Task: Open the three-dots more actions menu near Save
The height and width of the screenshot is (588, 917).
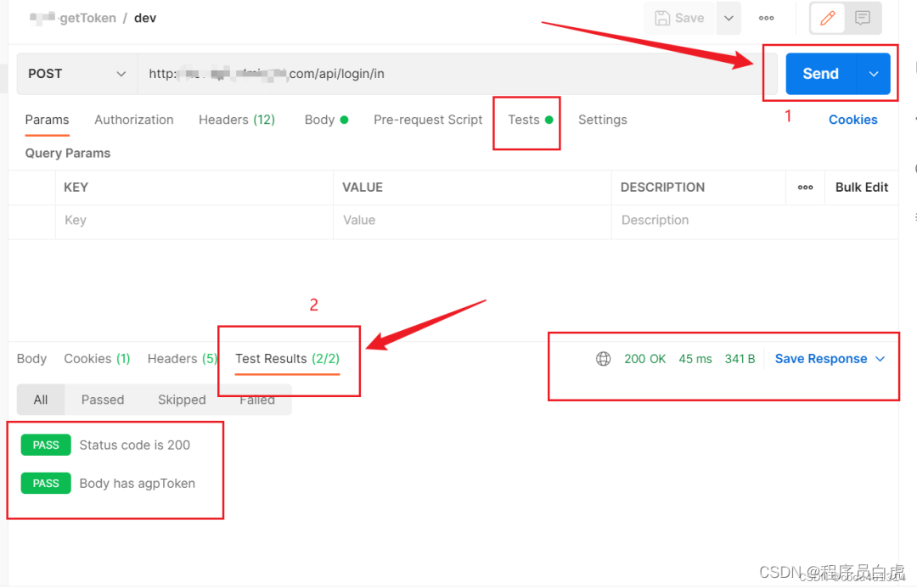Action: pyautogui.click(x=766, y=18)
